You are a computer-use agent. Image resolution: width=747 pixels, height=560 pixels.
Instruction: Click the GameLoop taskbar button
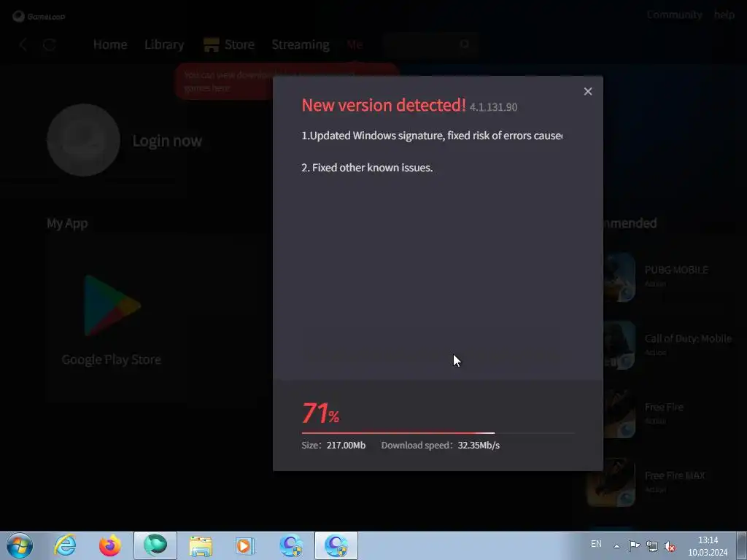click(x=155, y=545)
